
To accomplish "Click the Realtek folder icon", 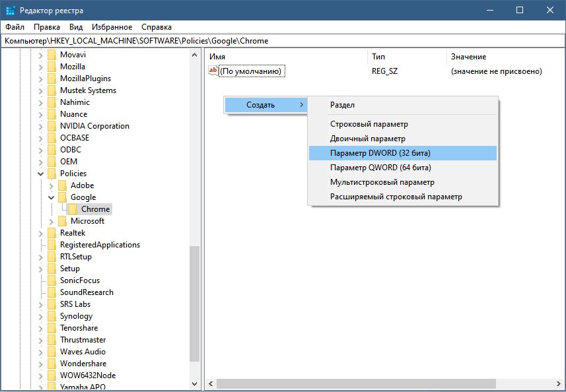I will click(52, 234).
